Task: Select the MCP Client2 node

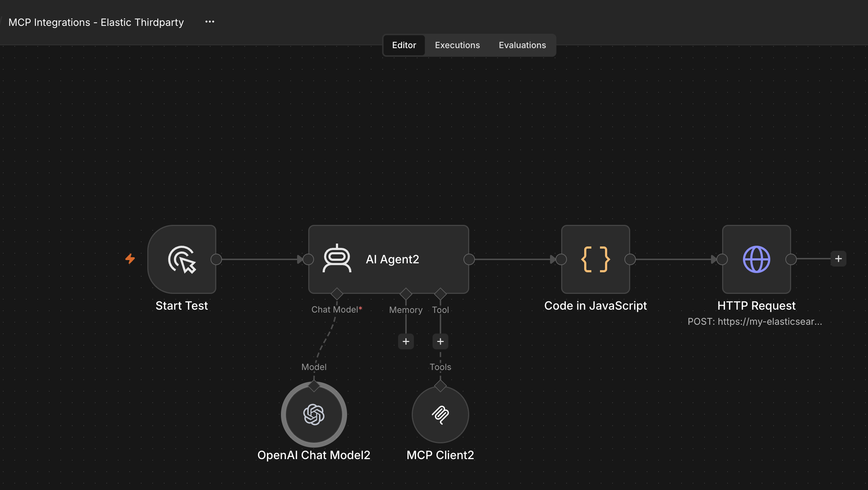Action: point(440,414)
